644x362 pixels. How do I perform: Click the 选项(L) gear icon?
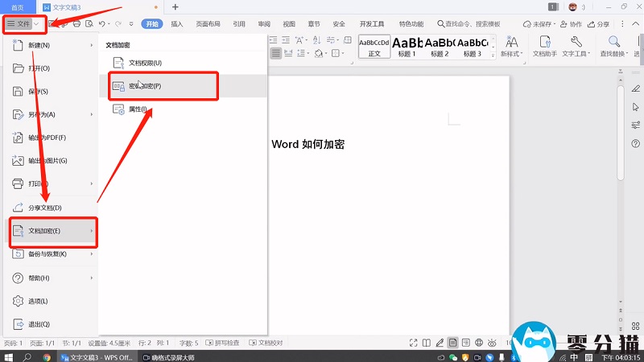point(19,302)
